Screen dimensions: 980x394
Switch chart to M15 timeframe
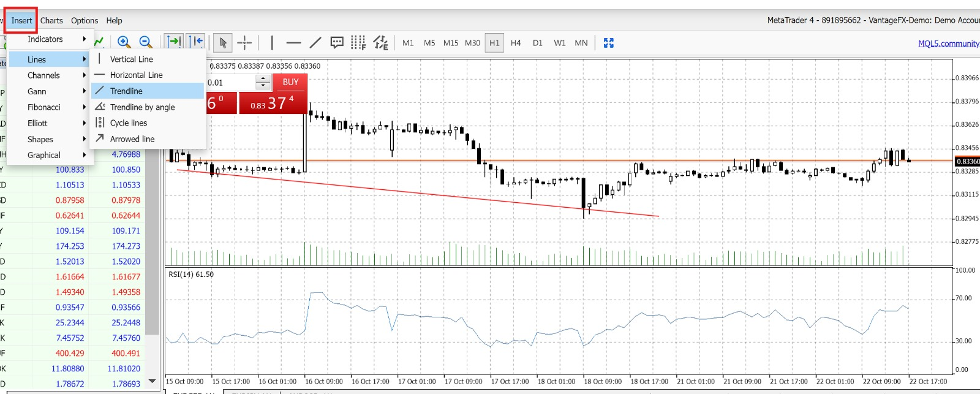pos(451,43)
